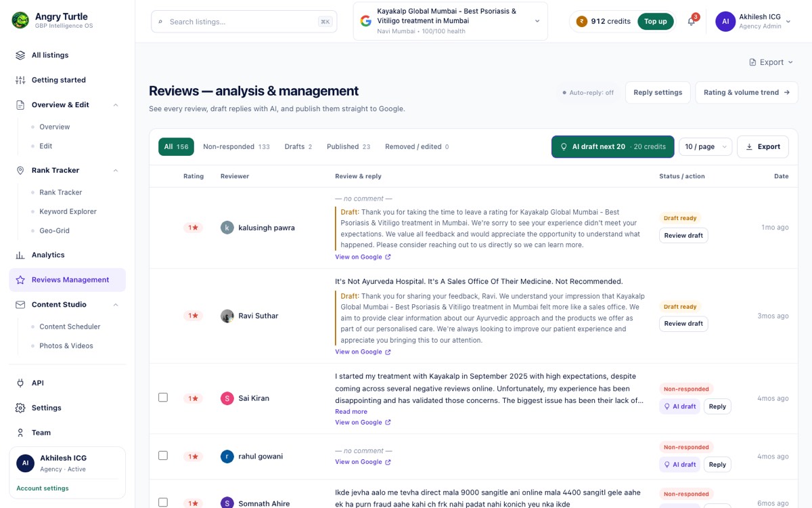
Task: Click the Reviews Management star icon
Action: [x=20, y=280]
